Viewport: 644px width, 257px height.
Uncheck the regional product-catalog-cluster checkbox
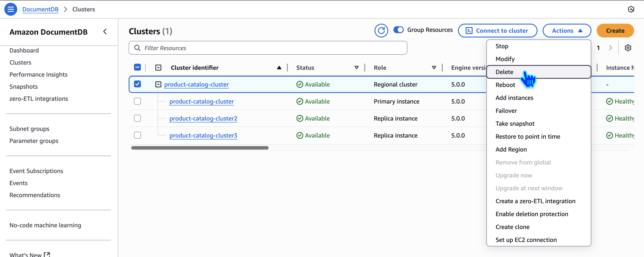pyautogui.click(x=138, y=84)
